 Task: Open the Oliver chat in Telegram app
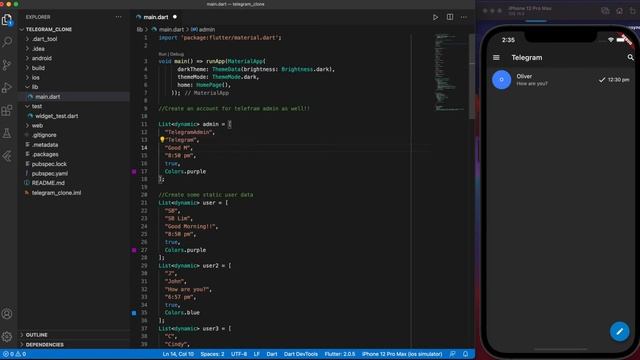pos(560,80)
